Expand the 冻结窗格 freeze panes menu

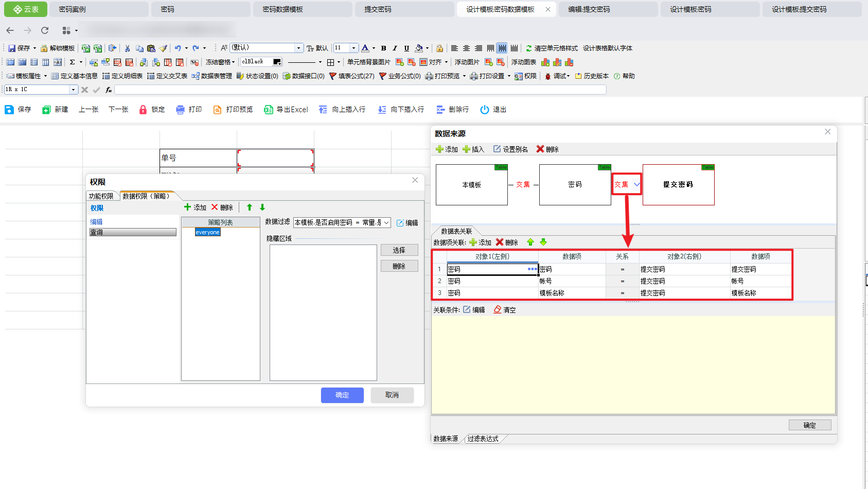(x=220, y=62)
